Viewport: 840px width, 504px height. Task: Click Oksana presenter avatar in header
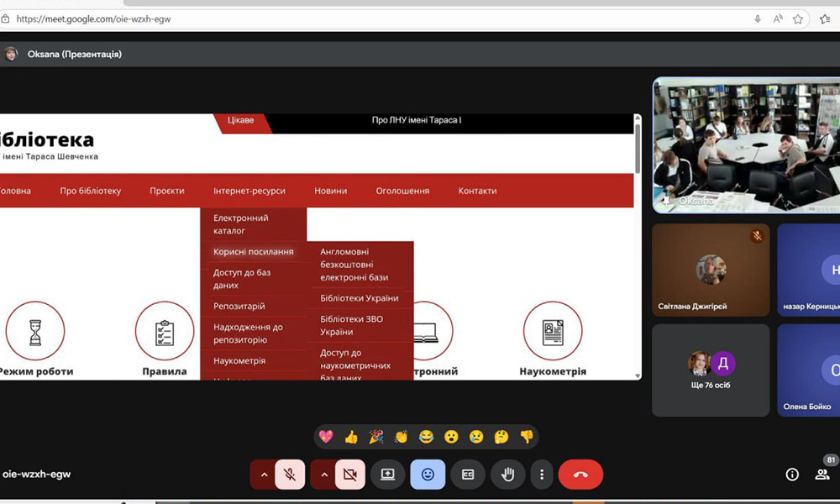click(x=10, y=54)
